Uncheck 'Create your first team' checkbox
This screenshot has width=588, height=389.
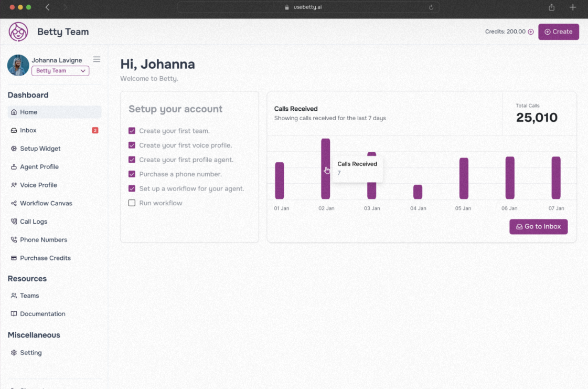click(x=132, y=131)
